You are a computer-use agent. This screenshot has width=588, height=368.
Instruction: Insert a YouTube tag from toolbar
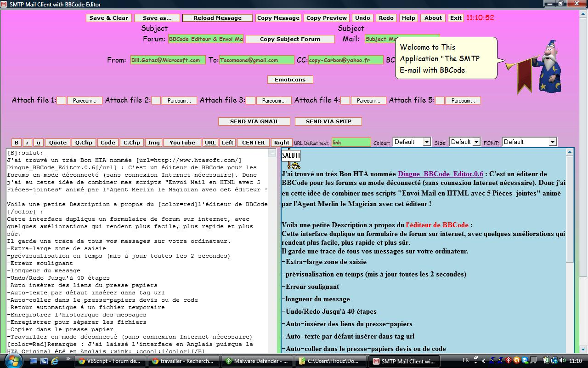point(182,143)
